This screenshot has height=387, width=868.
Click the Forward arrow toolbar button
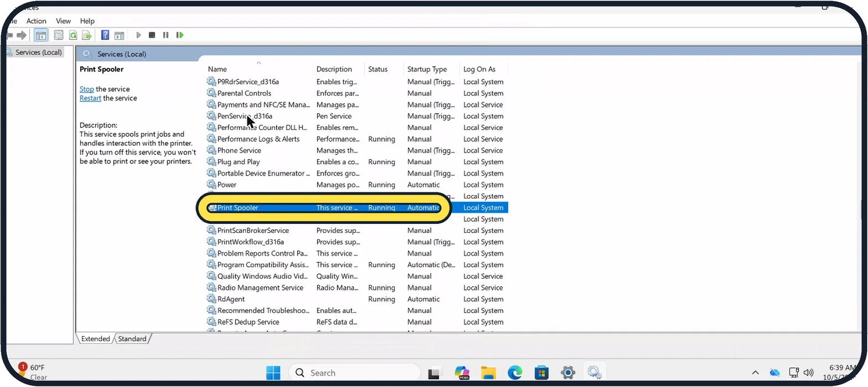(x=22, y=35)
